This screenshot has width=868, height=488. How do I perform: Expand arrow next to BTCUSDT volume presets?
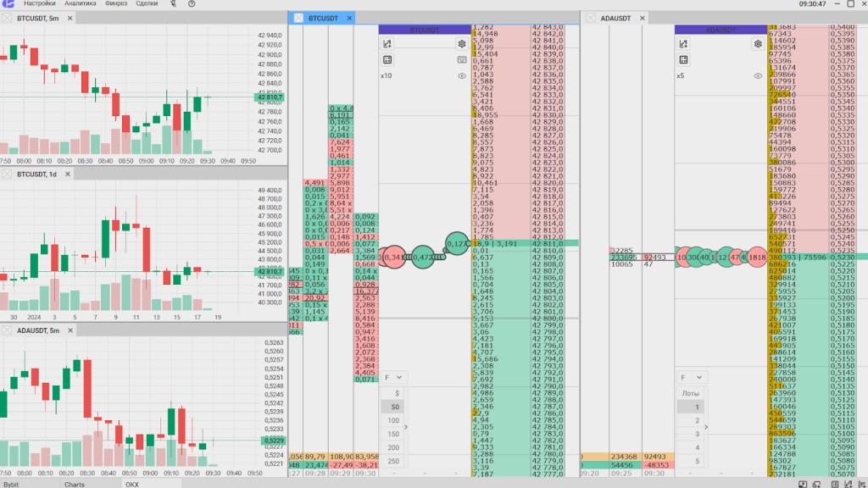(x=405, y=428)
